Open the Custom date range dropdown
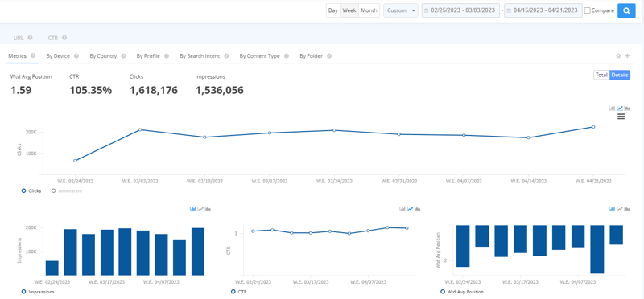 pyautogui.click(x=401, y=10)
